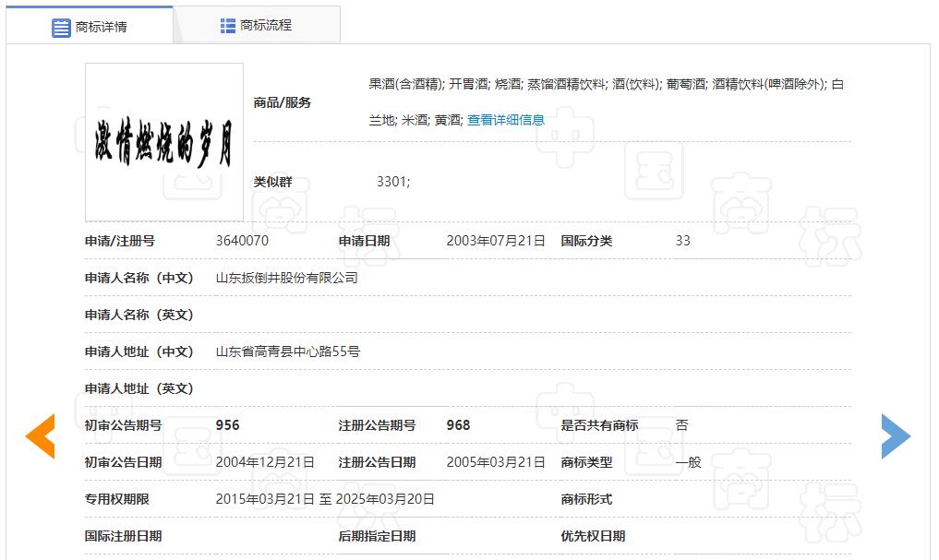This screenshot has height=560, width=939.
Task: Go to next trademark with blue arrow
Action: pyautogui.click(x=896, y=436)
